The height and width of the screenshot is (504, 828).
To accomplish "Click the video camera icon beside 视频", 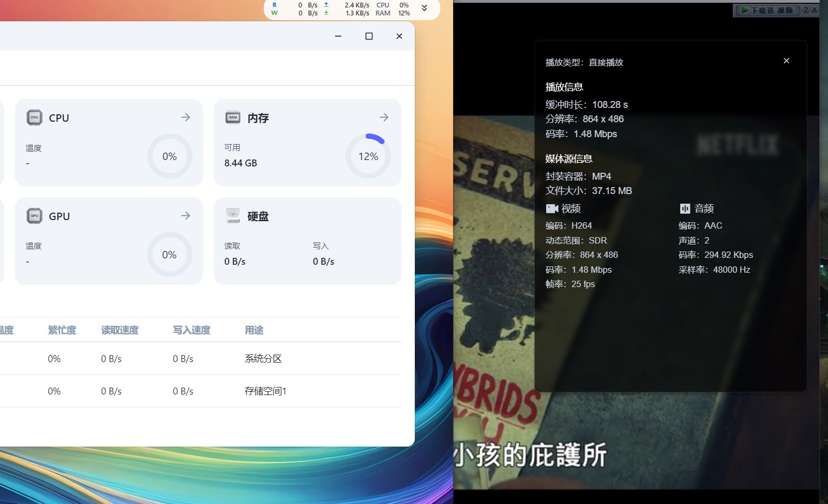I will pos(552,208).
